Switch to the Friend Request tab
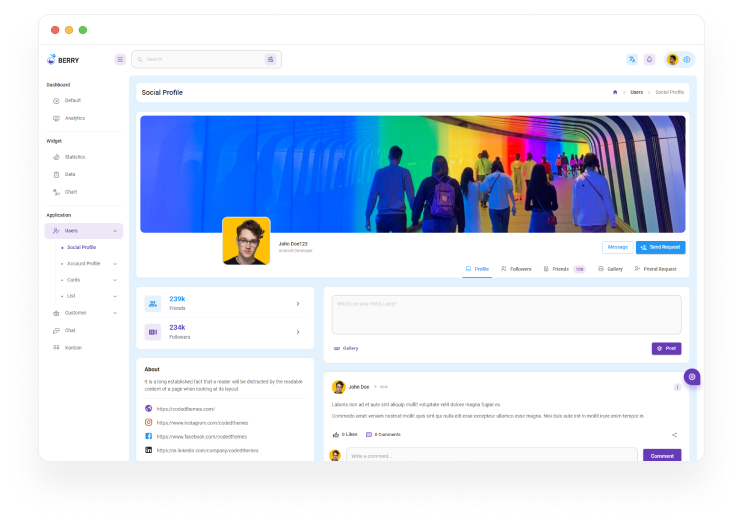 (655, 269)
